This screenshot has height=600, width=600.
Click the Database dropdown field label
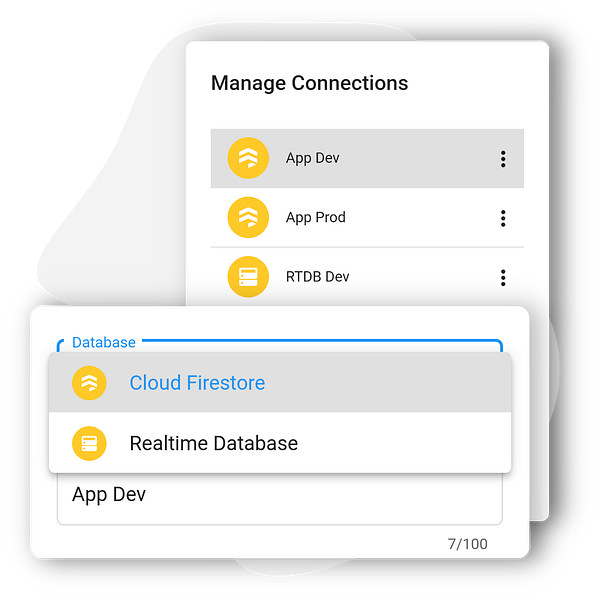pos(104,342)
